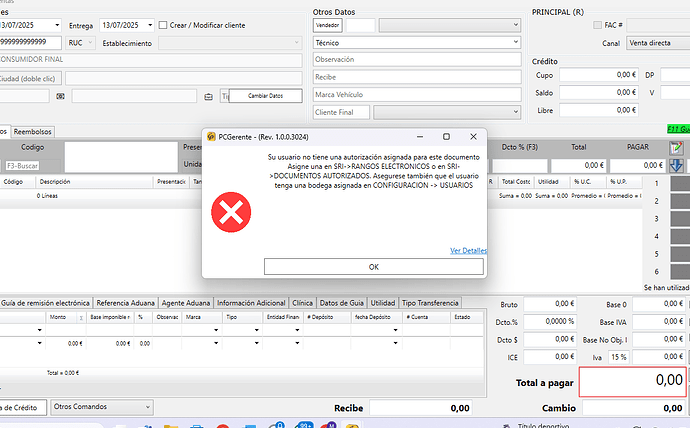Click the Bruto amount field
Viewport: 690px width, 428px height.
[550, 304]
